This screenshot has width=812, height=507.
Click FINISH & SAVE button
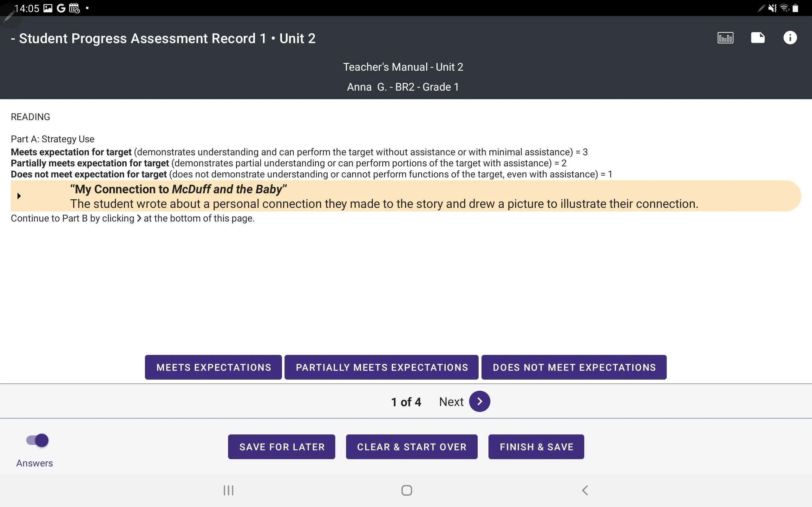tap(537, 446)
